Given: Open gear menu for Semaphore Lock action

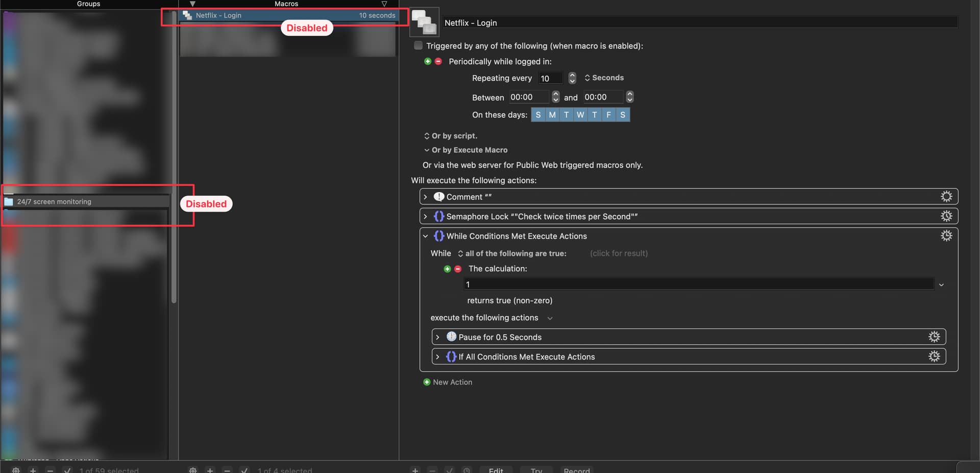Looking at the screenshot, I should pyautogui.click(x=946, y=216).
